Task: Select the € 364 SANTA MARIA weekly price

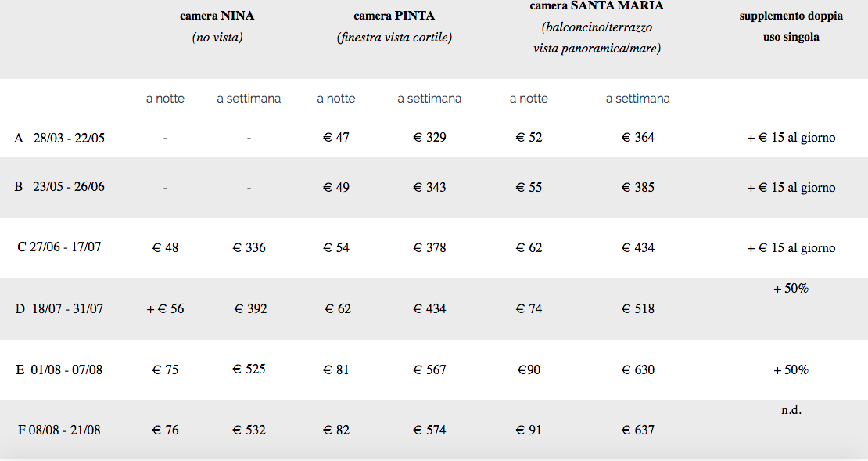Action: 638,138
